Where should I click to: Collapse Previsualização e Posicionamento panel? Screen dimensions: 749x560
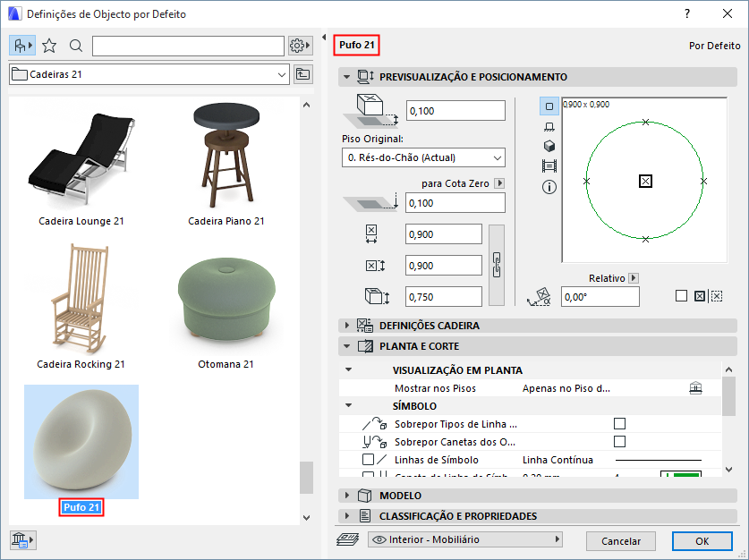tap(347, 77)
